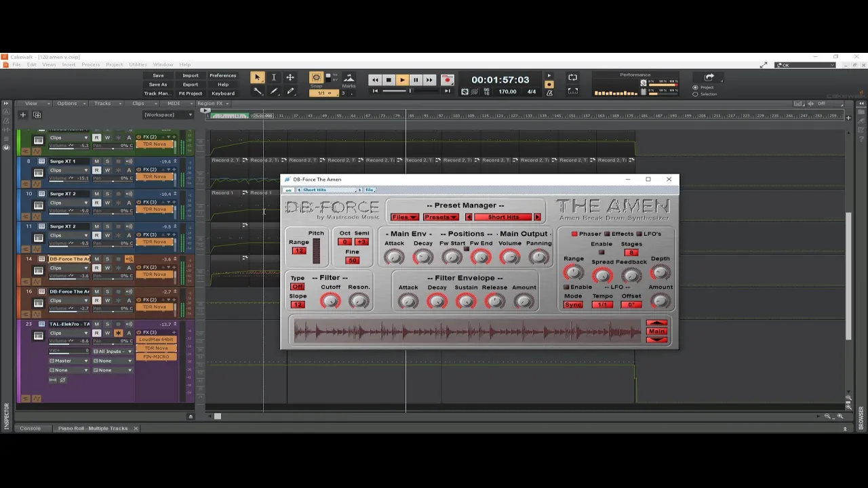Adjust the Cutoff knob in Filter section

click(330, 301)
